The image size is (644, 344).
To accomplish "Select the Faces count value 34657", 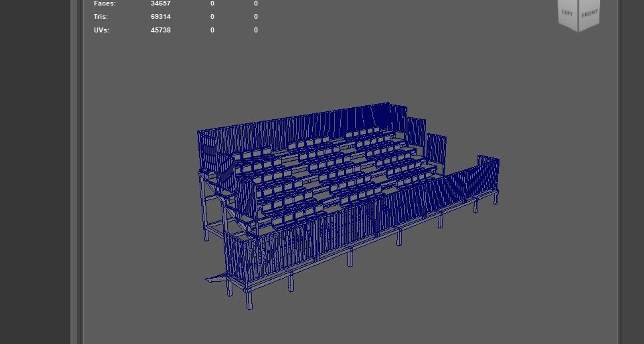I will pos(161,4).
